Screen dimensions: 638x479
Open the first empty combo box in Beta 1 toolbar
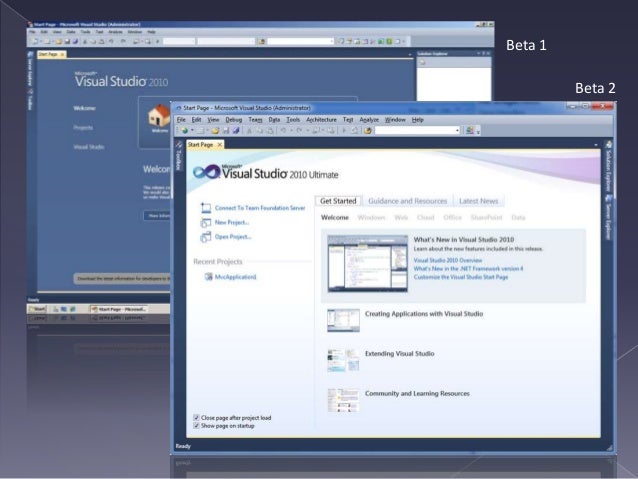[x=179, y=42]
